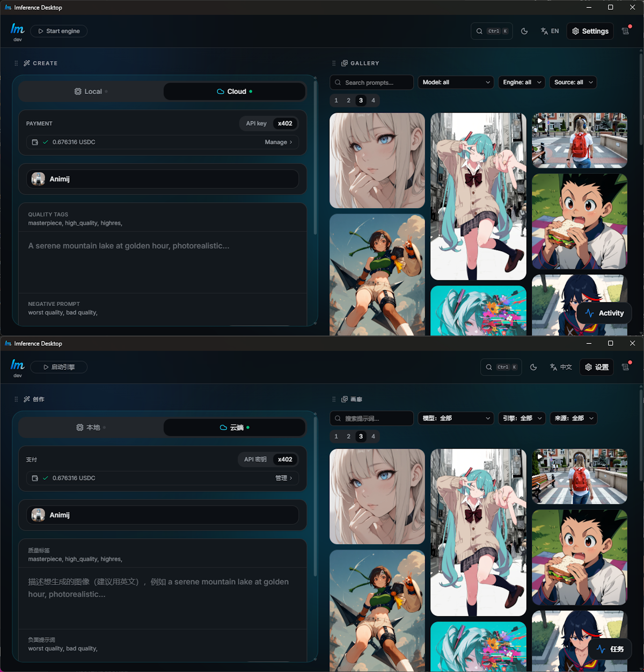
Task: Switch to the Local tab
Action: [91, 92]
